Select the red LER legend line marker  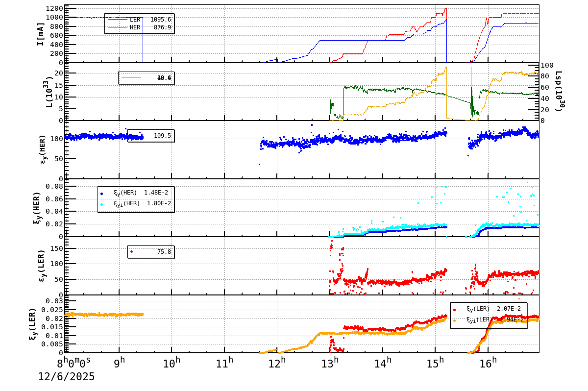(118, 20)
